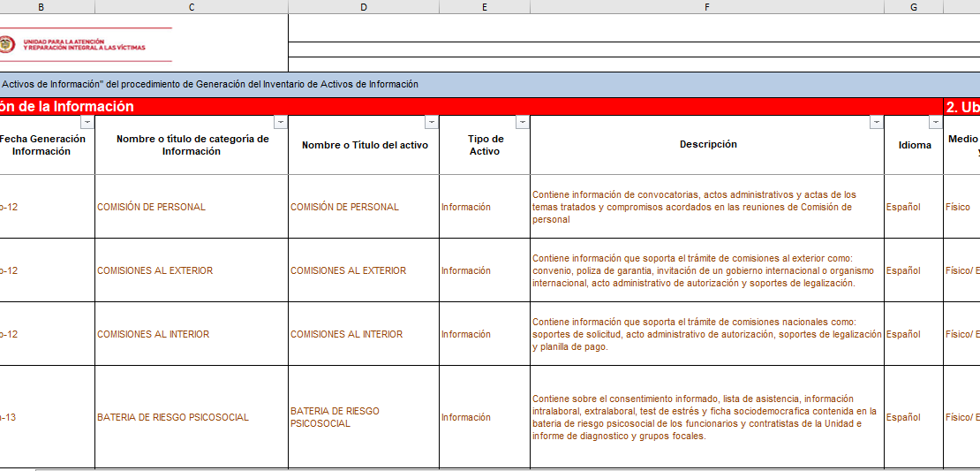This screenshot has width=980, height=471.
Task: Select Información cell in COMISIÓN DE PERSONAL row
Action: [x=485, y=207]
